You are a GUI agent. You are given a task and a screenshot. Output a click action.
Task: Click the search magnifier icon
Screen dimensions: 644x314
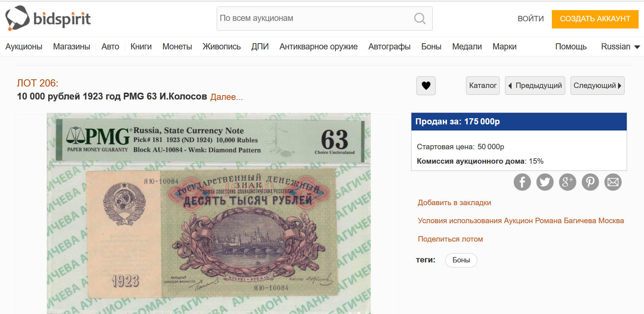(x=420, y=18)
